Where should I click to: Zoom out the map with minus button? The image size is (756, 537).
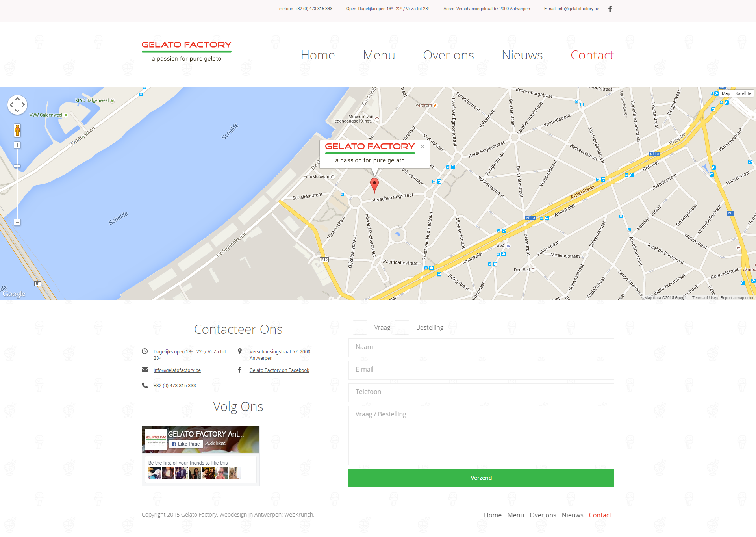[17, 222]
